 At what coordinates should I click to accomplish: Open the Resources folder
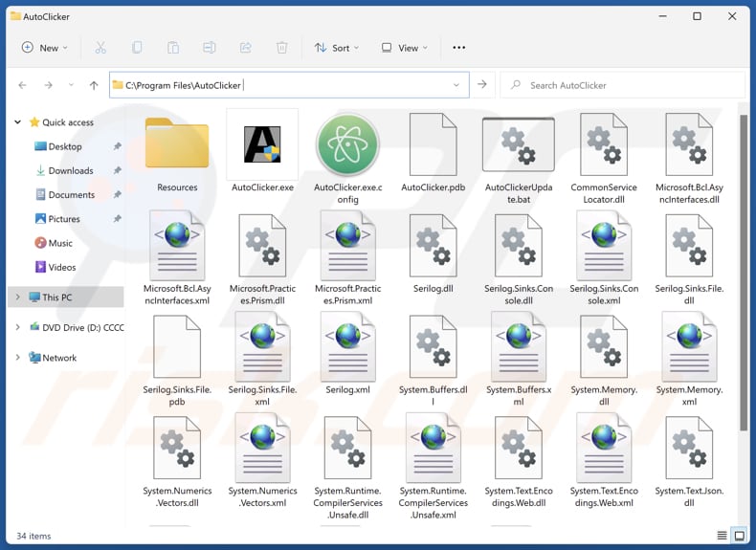coord(177,150)
